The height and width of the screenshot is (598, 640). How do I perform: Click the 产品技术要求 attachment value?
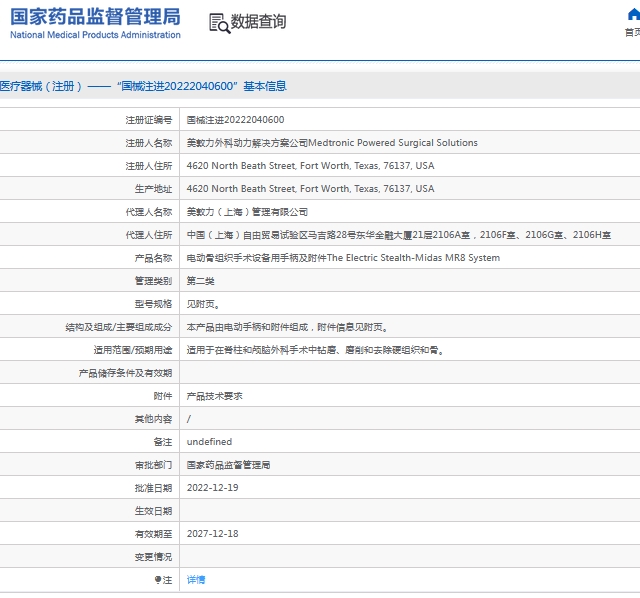tap(215, 396)
